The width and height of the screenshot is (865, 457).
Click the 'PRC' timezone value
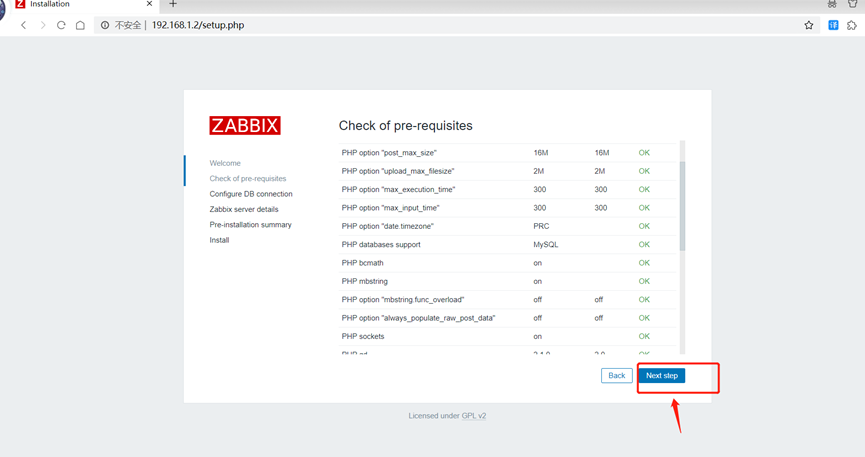coord(541,226)
